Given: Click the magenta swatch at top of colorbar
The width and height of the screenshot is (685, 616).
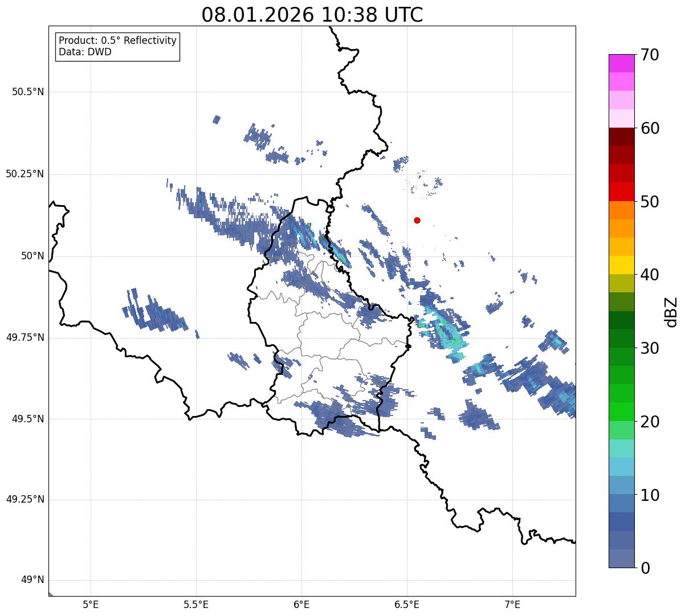Looking at the screenshot, I should point(621,63).
